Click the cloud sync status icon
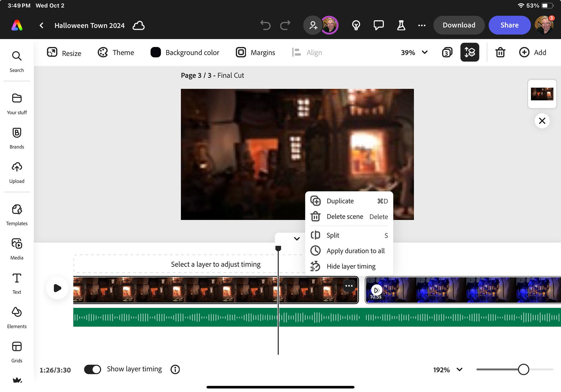561x392 pixels. [138, 25]
